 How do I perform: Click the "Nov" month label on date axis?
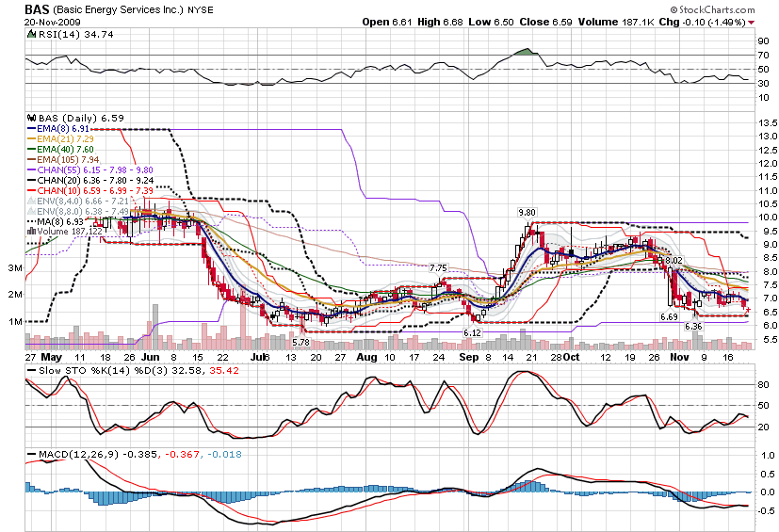[679, 357]
